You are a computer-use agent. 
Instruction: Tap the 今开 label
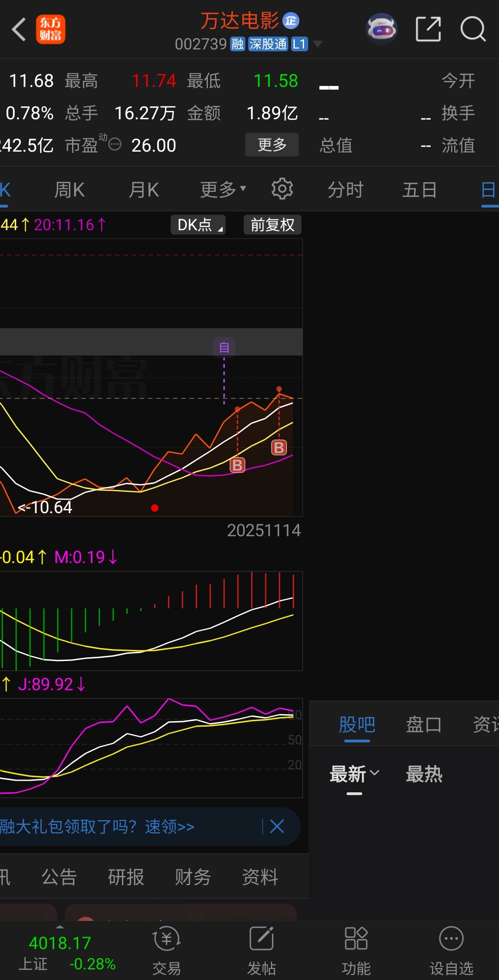pos(458,81)
